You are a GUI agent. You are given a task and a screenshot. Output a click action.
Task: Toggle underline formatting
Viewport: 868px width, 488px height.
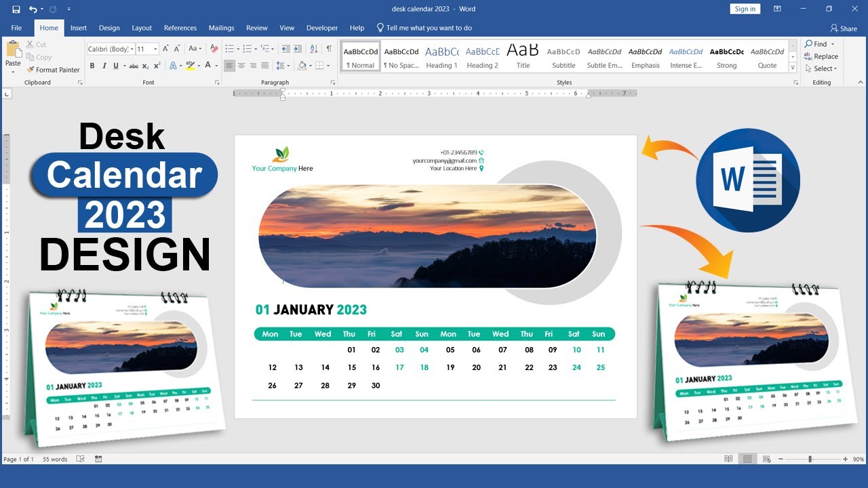115,66
